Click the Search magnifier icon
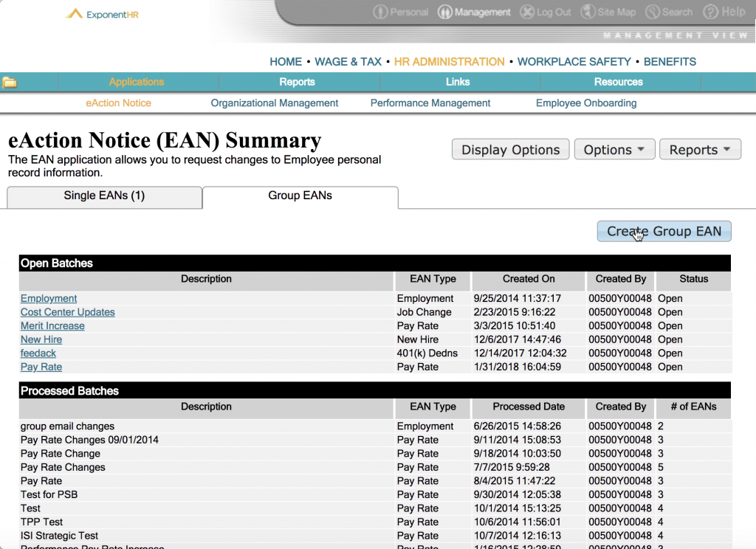 pyautogui.click(x=652, y=13)
